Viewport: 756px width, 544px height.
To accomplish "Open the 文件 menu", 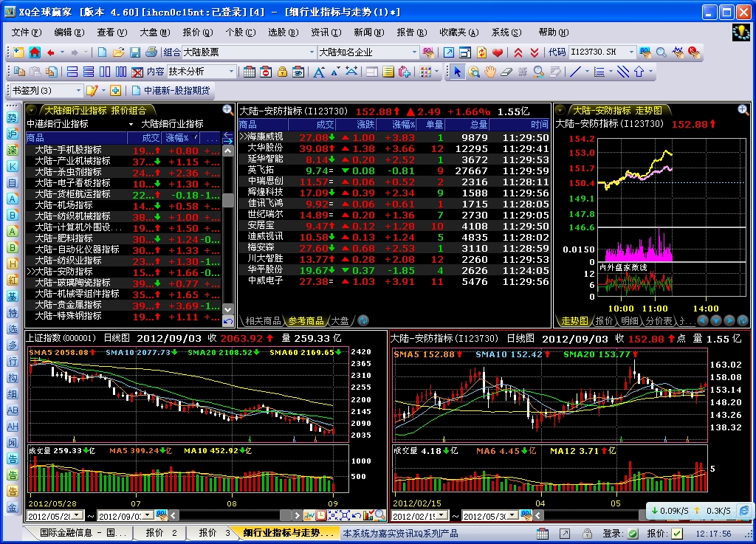I will pyautogui.click(x=27, y=32).
